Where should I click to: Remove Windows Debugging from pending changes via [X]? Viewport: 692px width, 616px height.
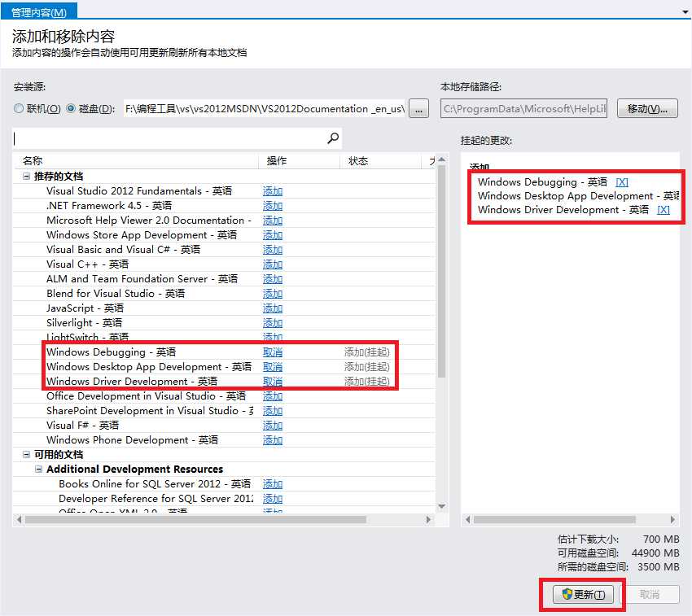coord(621,181)
